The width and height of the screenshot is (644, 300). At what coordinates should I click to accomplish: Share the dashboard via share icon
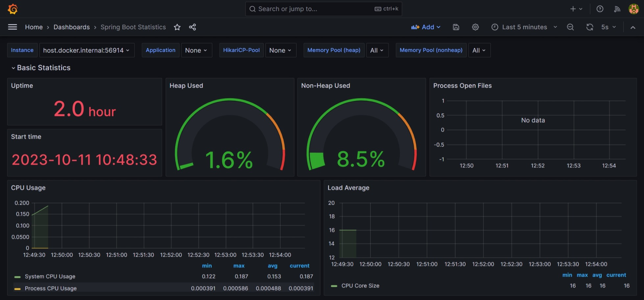(193, 27)
